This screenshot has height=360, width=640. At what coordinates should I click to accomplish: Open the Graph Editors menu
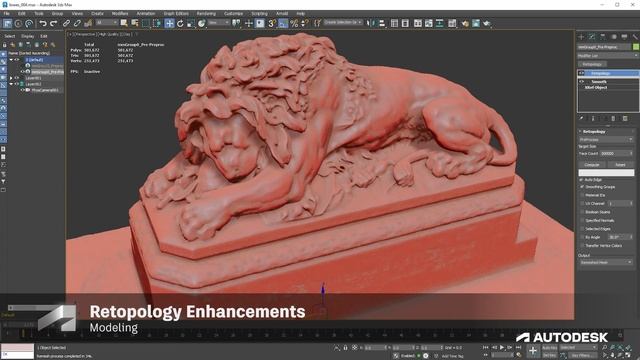point(176,13)
